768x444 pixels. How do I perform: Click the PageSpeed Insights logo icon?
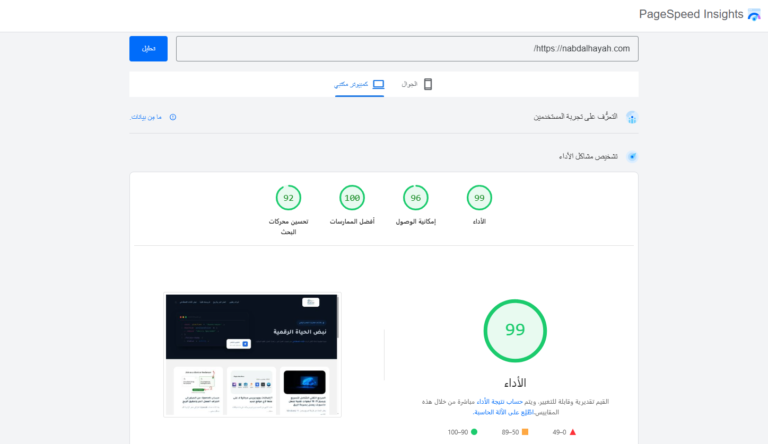tap(754, 15)
